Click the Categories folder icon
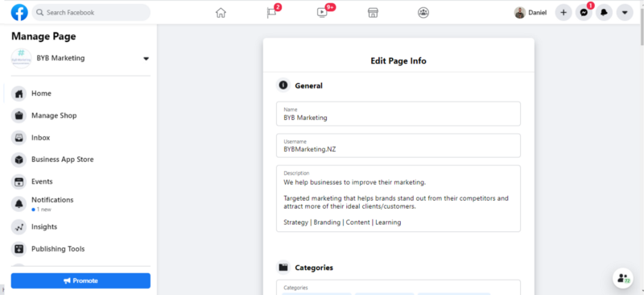Image resolution: width=644 pixels, height=295 pixels. point(283,268)
